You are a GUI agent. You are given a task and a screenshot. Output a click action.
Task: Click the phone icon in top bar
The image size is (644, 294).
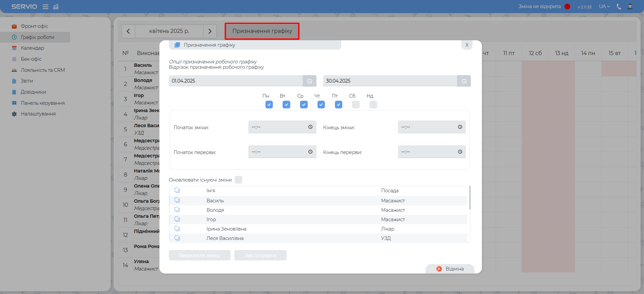coord(619,7)
